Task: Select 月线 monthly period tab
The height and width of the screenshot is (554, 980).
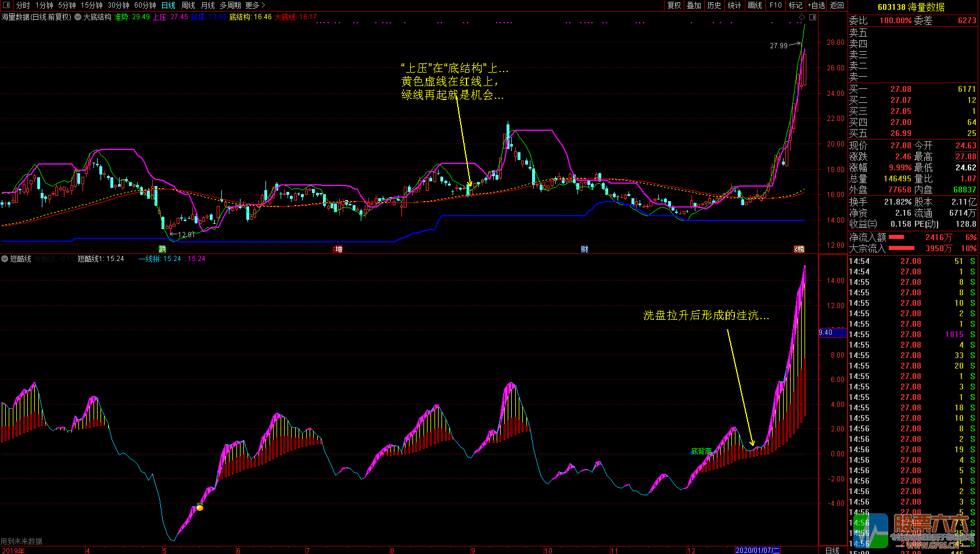Action: click(208, 5)
